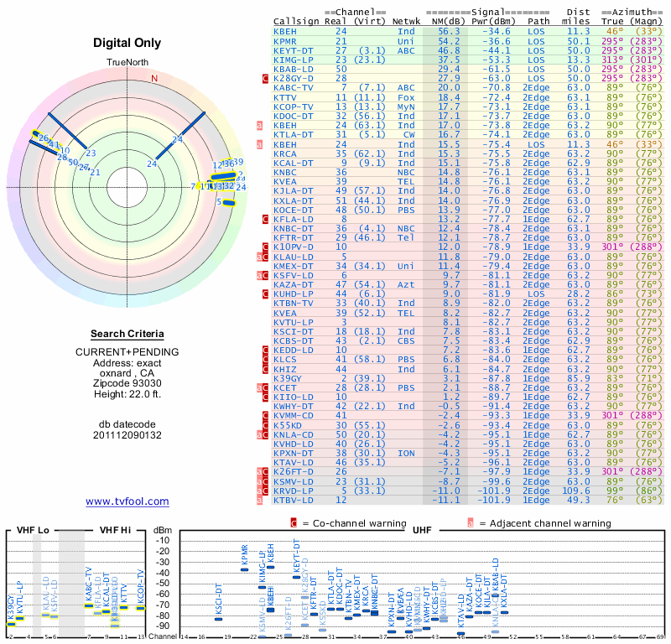Open the www.tvfool.com link
671x644 pixels.
(127, 501)
